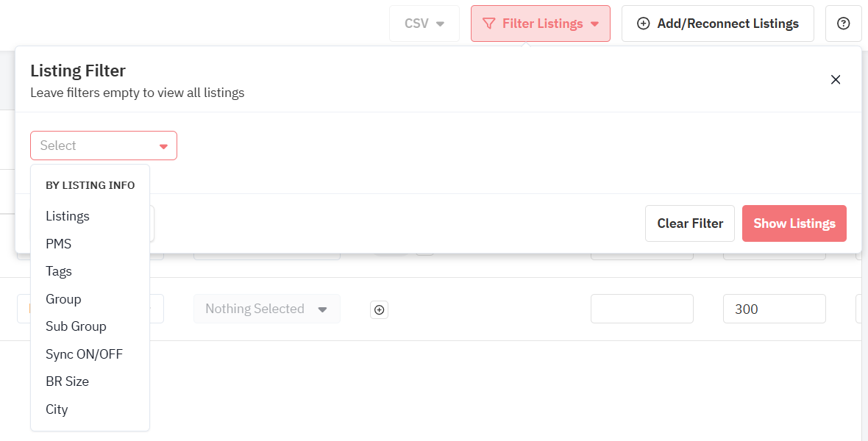Click the Clear Filter button

[690, 223]
